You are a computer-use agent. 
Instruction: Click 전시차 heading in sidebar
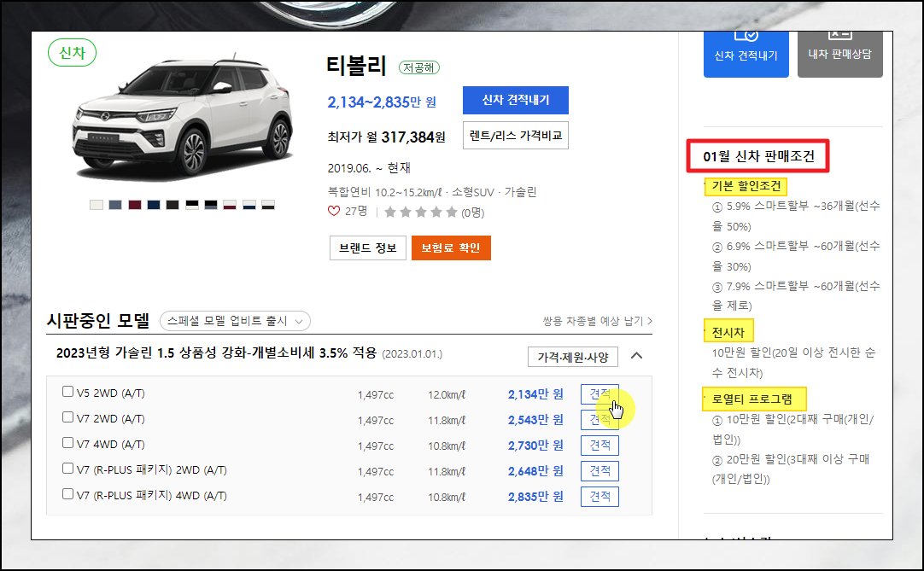[x=728, y=332]
